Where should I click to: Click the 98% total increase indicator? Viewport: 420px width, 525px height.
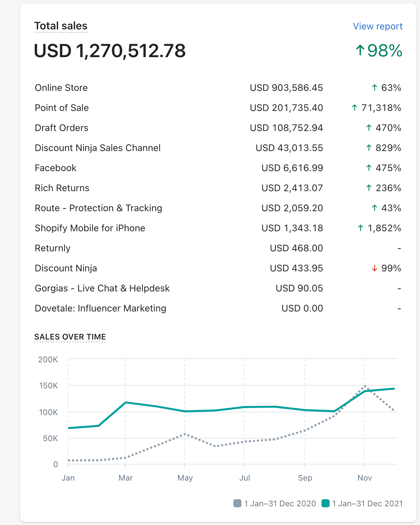click(x=379, y=51)
